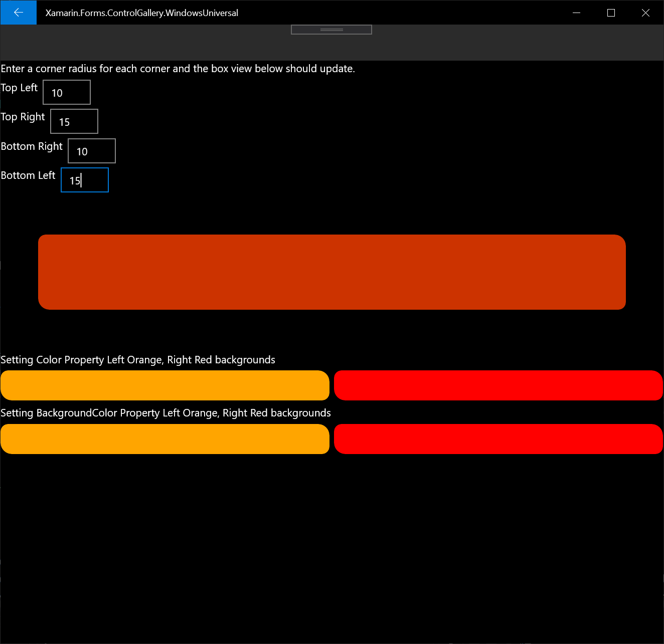The image size is (664, 644).
Task: Click the orange Color-property box view
Action: pos(165,385)
